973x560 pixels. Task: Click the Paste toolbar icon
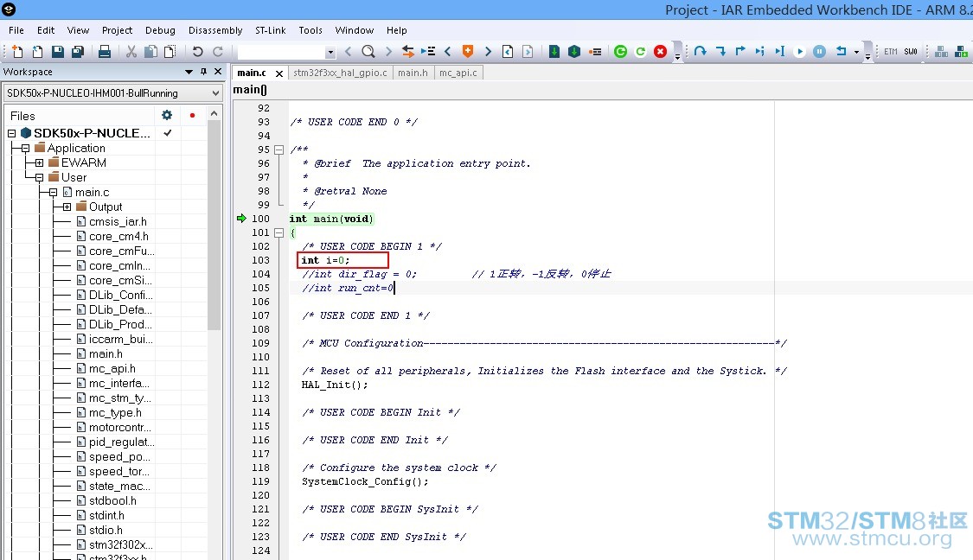point(170,52)
